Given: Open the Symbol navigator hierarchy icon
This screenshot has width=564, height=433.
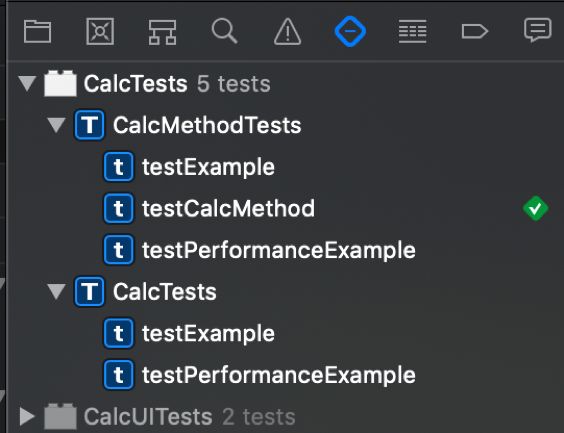Looking at the screenshot, I should (x=162, y=32).
